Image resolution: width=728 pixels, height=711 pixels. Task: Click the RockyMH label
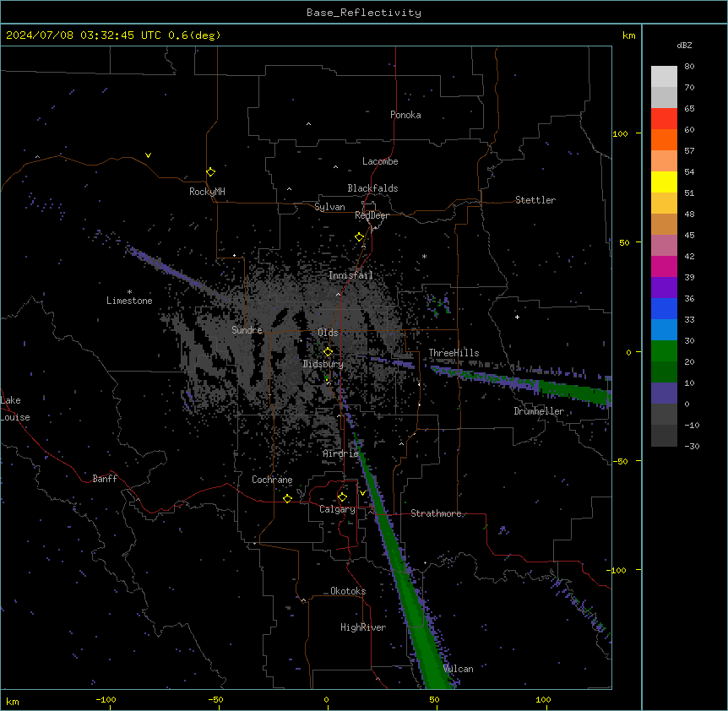click(207, 192)
